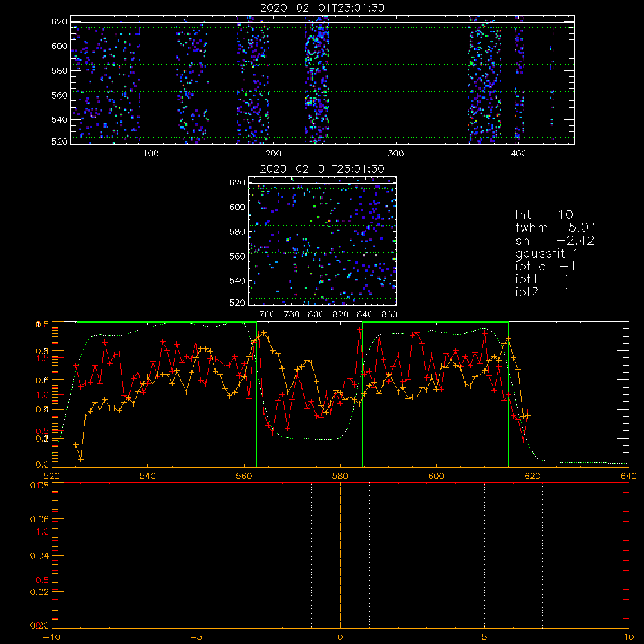Click the 0.06 y-axis label on bottom plot

click(x=40, y=520)
